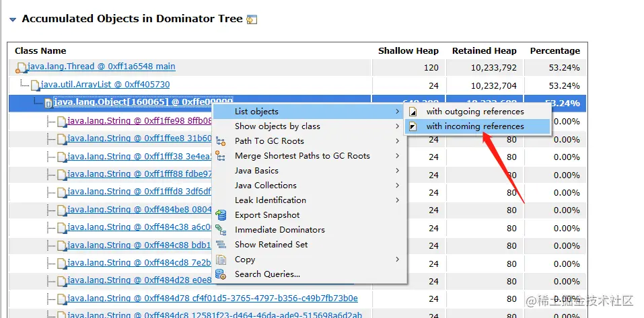Click the outgoing references icon

click(x=414, y=112)
